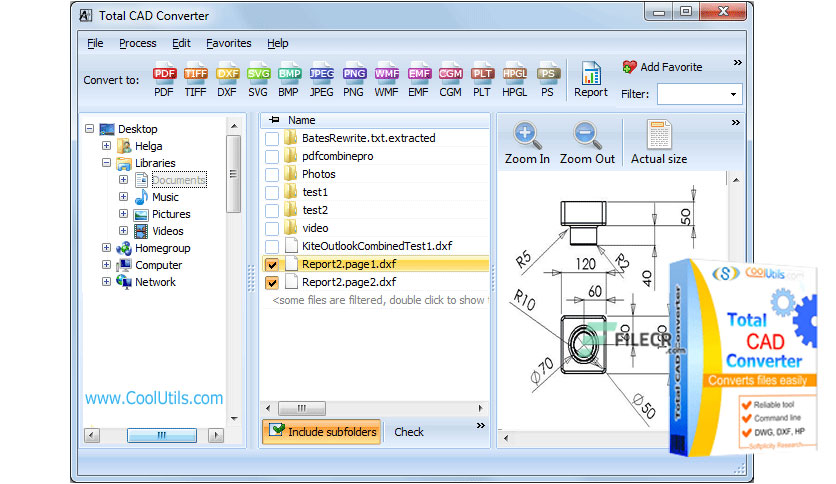Open the Favorites menu
836x484 pixels.
pos(229,43)
